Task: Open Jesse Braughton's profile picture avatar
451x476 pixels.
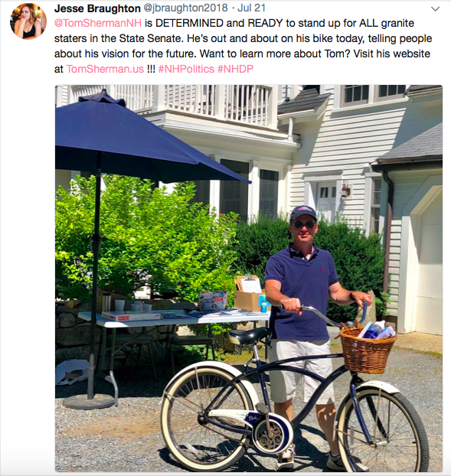Action: click(x=28, y=21)
